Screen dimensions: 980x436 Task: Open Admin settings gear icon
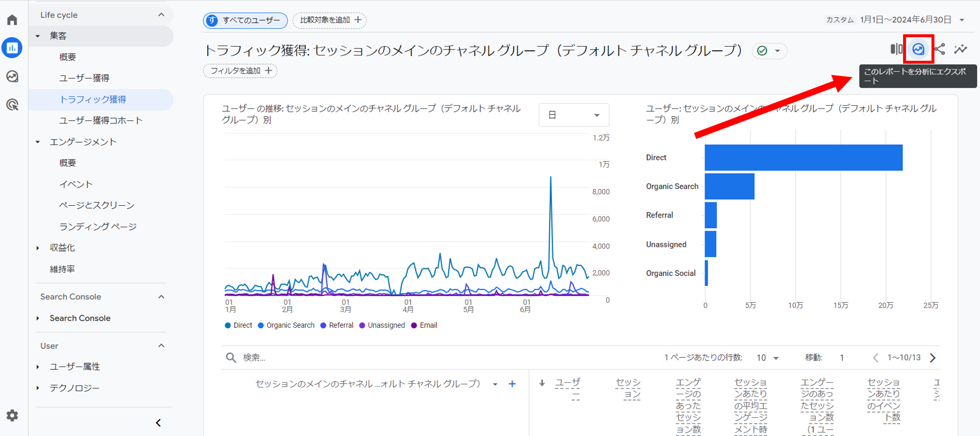point(12,415)
